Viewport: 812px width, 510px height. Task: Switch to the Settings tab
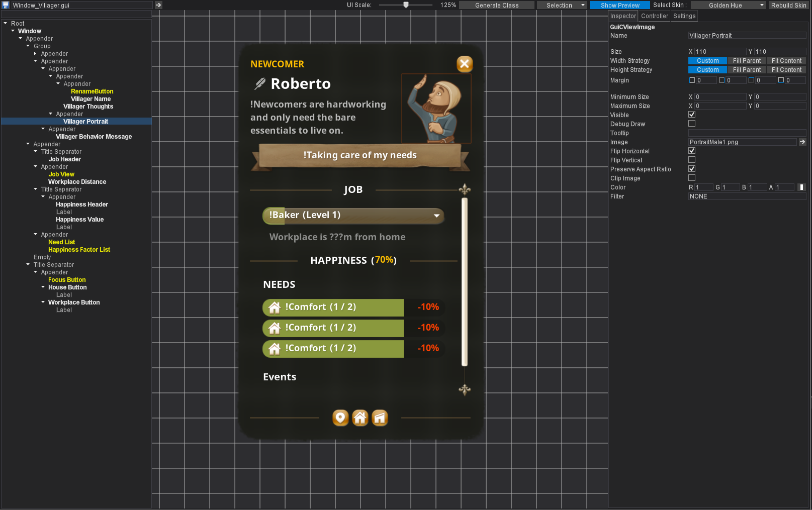point(684,16)
